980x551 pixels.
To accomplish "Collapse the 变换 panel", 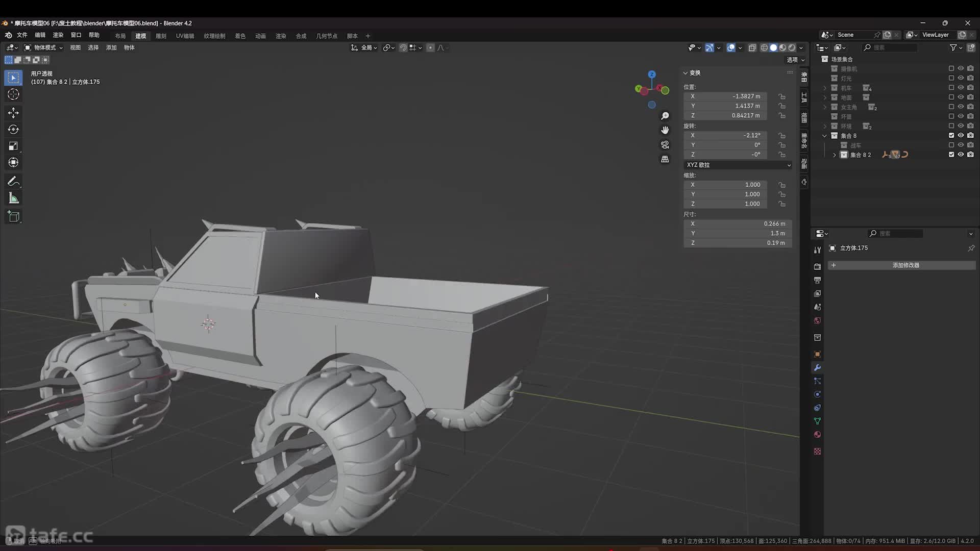I will [x=692, y=73].
